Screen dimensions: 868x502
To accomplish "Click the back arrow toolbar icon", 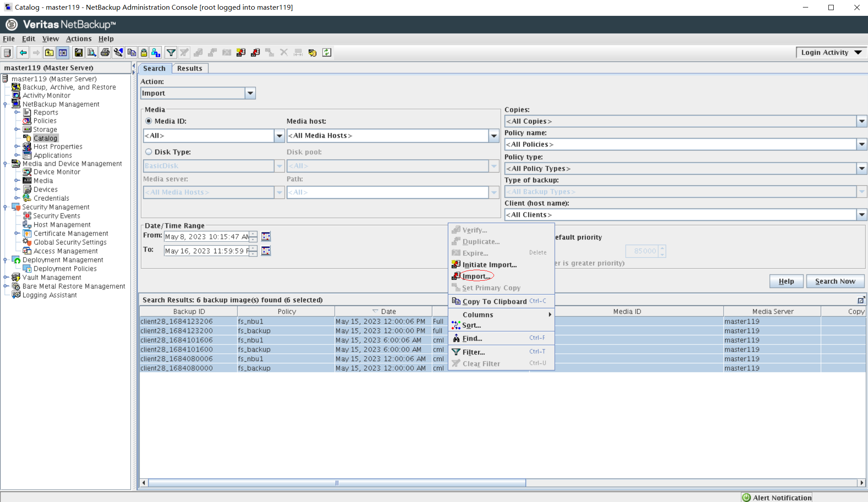I will [23, 53].
